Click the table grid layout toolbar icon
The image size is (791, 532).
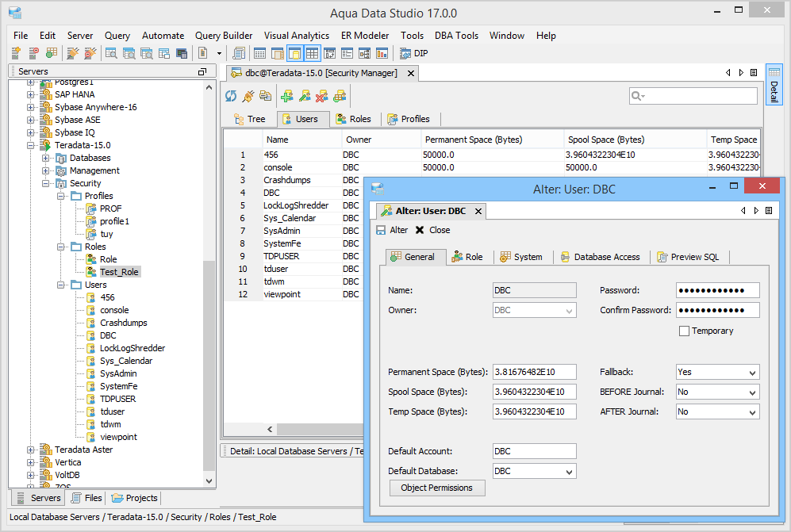pos(313,53)
